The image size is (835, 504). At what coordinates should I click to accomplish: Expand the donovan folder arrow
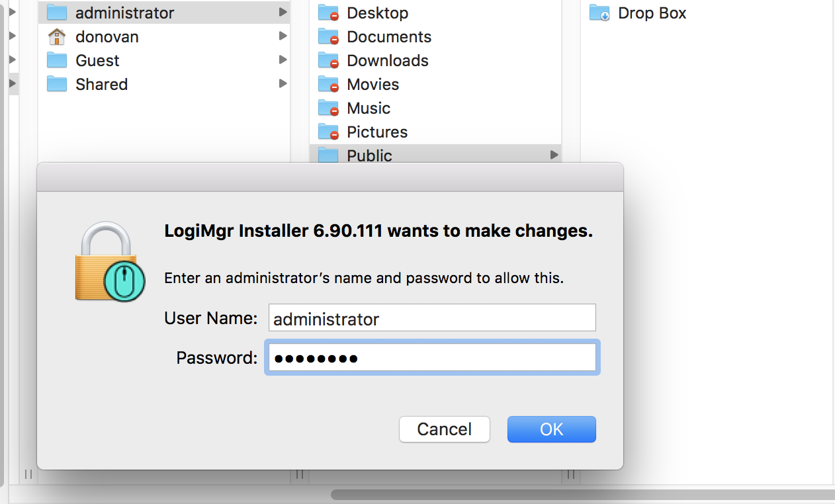tap(283, 36)
